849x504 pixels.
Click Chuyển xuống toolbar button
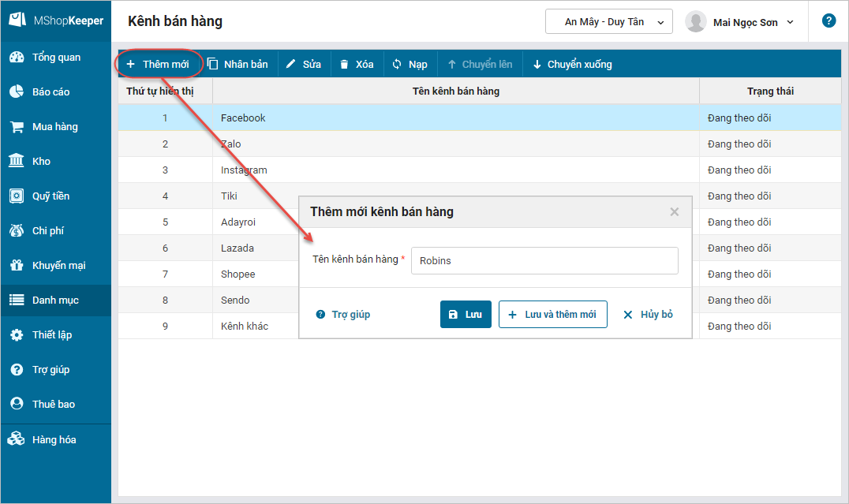tap(573, 65)
